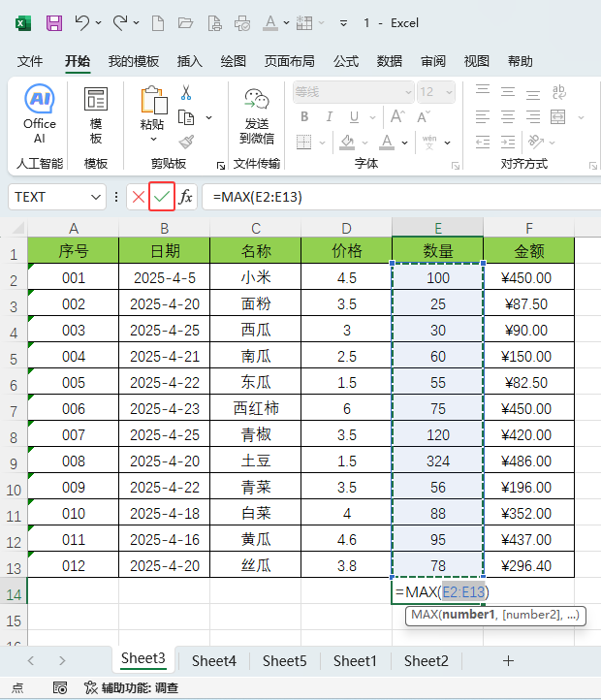Select column E header
Screen dimensions: 601x700
pyautogui.click(x=438, y=228)
